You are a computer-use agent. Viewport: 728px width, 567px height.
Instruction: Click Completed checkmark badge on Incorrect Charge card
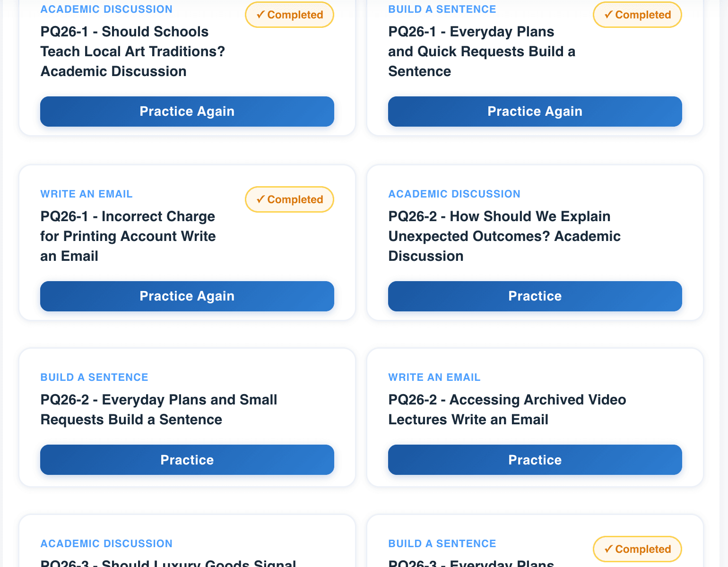(x=289, y=199)
